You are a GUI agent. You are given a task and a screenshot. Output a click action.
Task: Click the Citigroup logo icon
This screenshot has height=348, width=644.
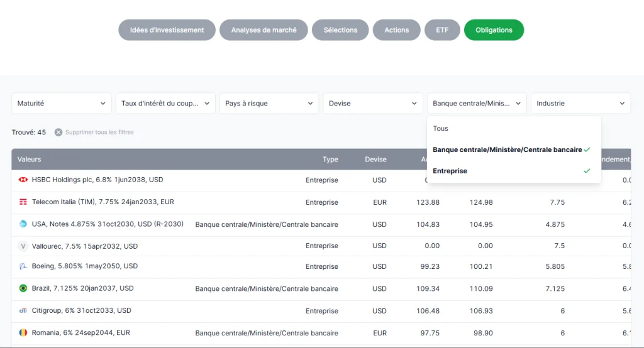[x=23, y=311]
